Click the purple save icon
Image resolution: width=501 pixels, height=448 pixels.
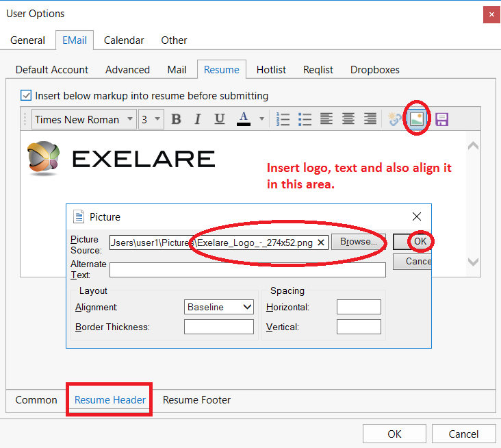(x=442, y=120)
